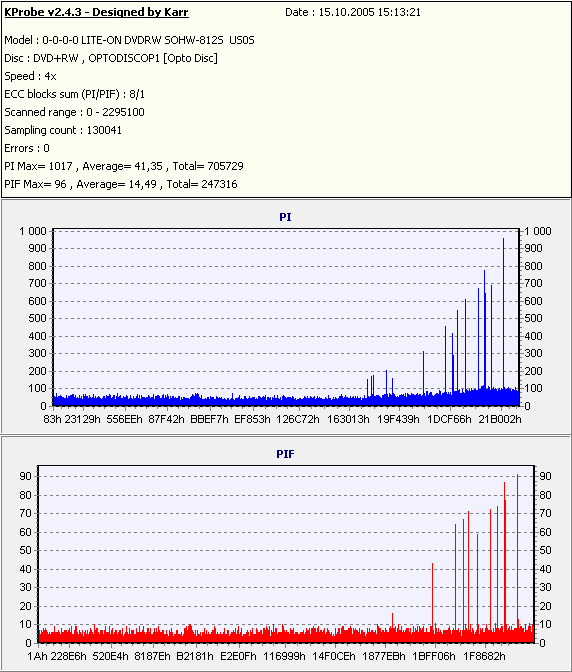
Task: Click the Scanned range value line
Action: 75,112
